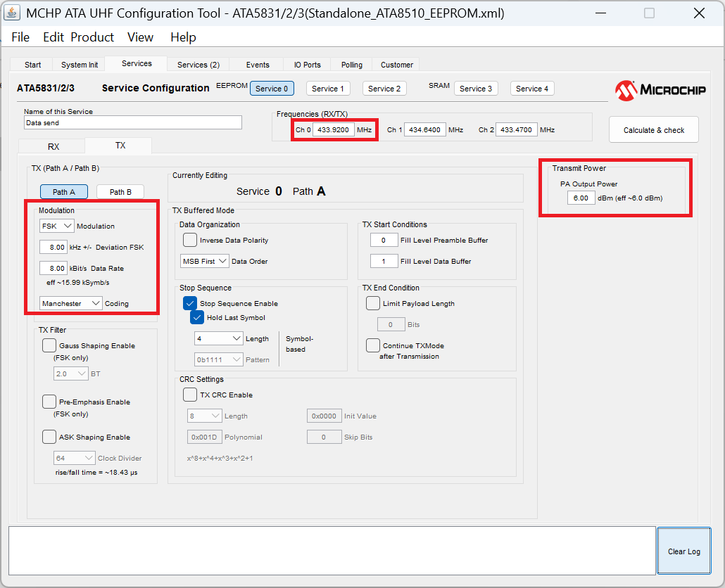Select the Services tab
725x588 pixels.
click(x=137, y=63)
